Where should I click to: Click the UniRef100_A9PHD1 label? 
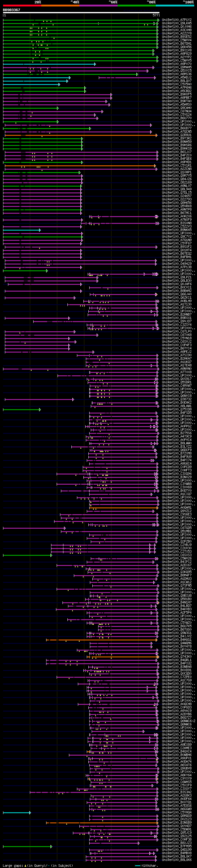177,162
